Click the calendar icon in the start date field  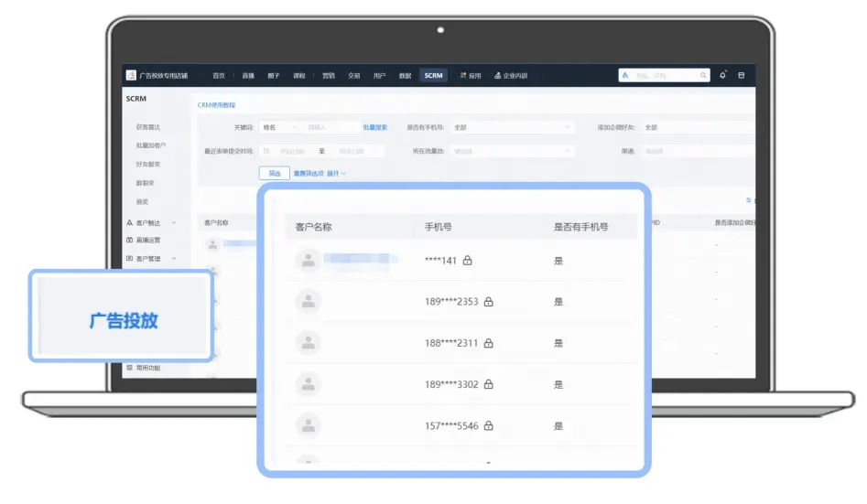coord(266,151)
